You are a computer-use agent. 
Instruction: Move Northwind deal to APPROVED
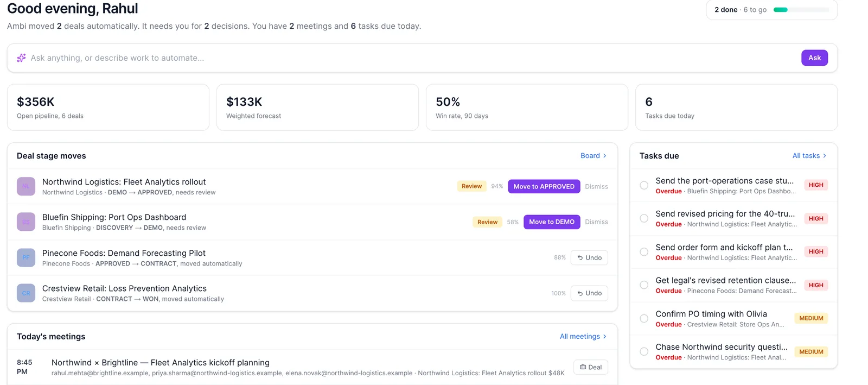[x=544, y=186]
